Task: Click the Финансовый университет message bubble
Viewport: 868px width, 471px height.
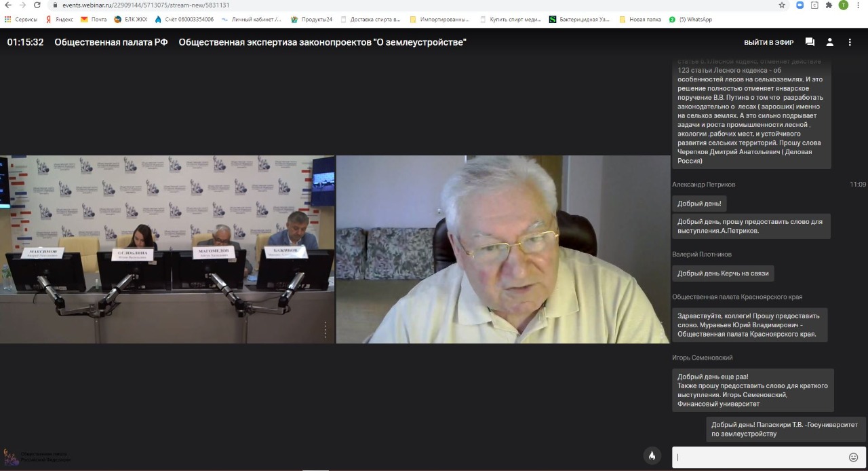Action: (753, 390)
